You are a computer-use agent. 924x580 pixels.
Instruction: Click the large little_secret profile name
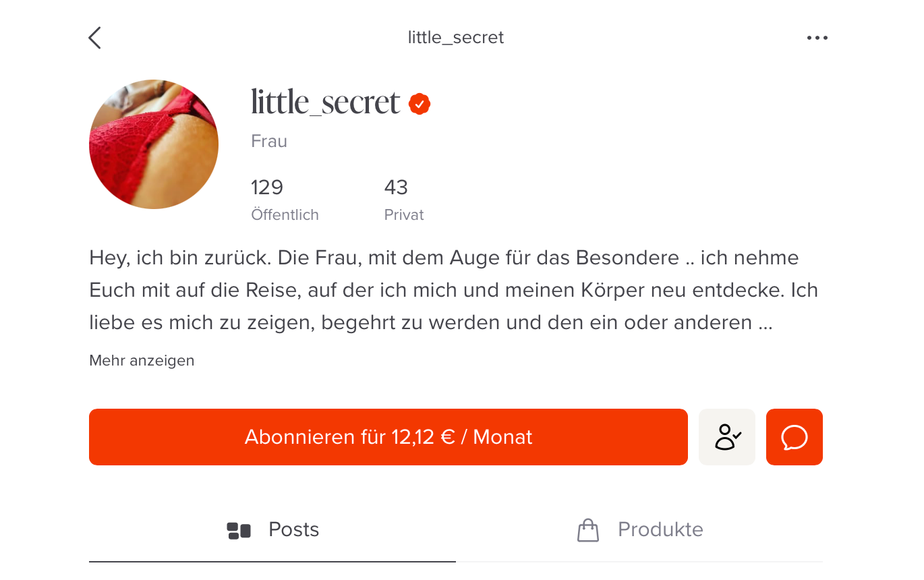coord(326,103)
